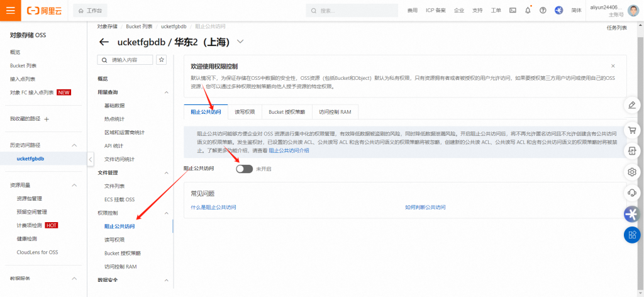Focus the 请输入内容 menu search field
This screenshot has height=297, width=644.
coord(125,60)
